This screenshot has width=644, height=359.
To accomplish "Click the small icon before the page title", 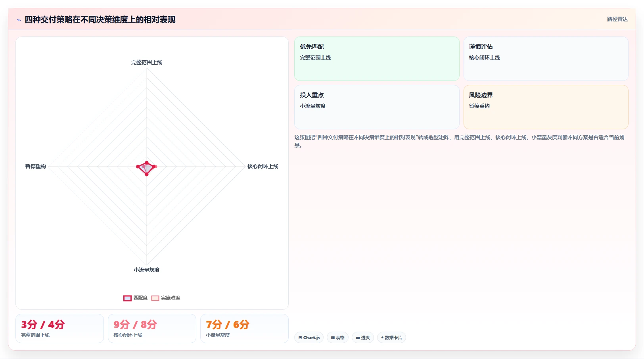I will point(19,20).
